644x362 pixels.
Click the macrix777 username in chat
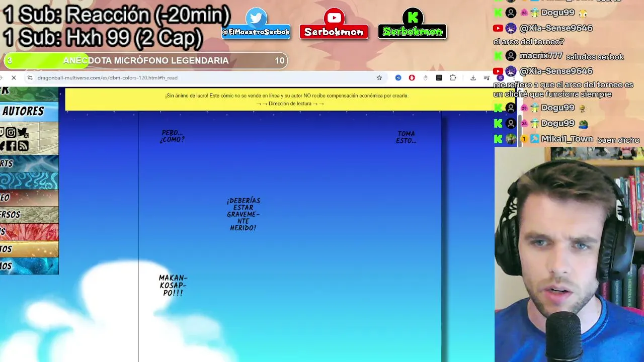coord(541,56)
